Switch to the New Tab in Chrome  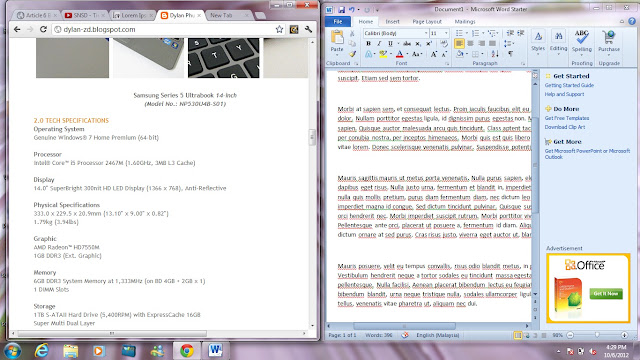click(x=229, y=15)
